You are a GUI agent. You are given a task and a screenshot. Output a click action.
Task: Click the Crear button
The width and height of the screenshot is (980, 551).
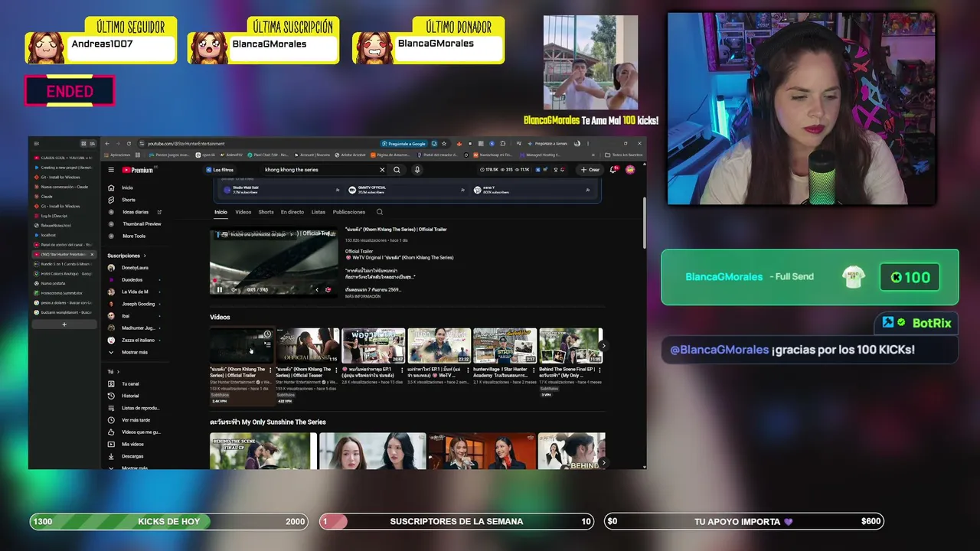click(x=590, y=170)
